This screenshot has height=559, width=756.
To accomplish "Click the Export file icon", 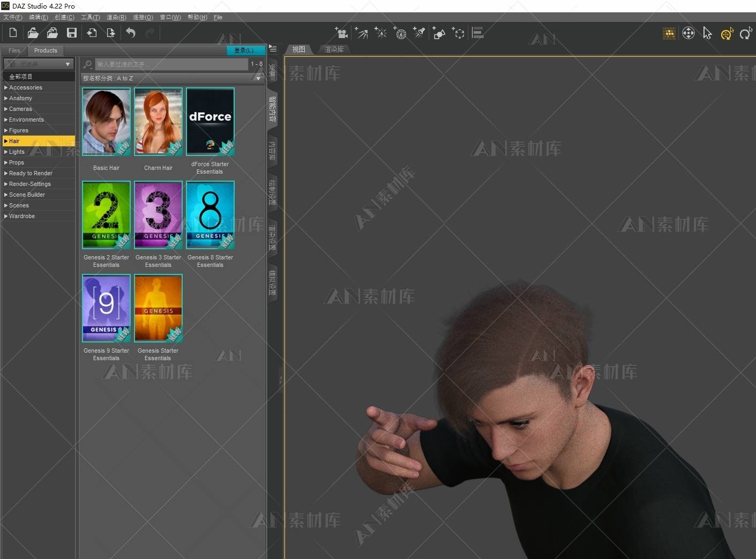I will click(x=111, y=33).
